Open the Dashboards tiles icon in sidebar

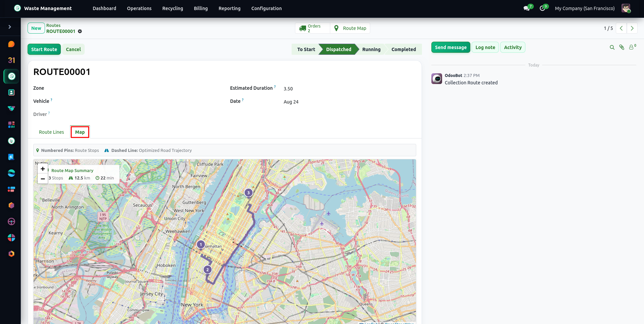(11, 125)
